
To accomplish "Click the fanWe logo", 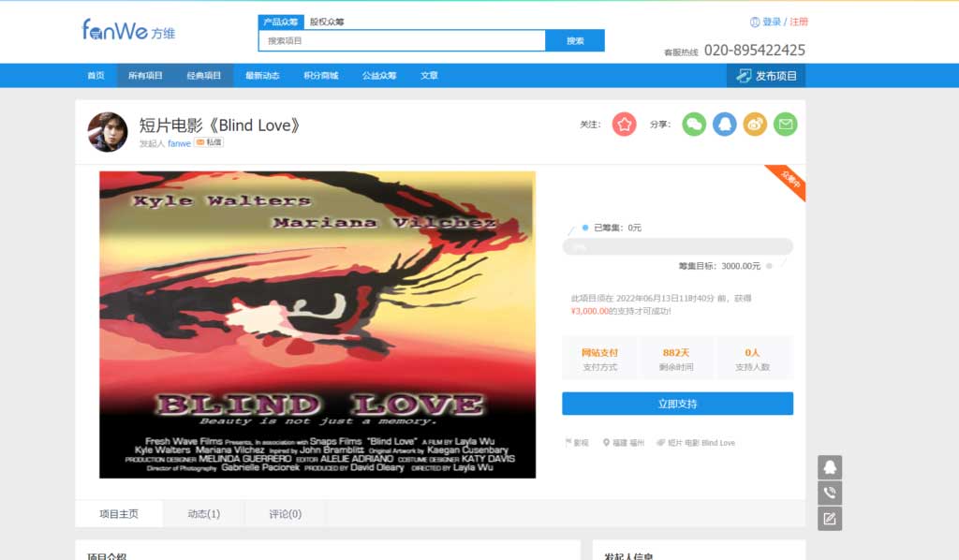I will 127,30.
